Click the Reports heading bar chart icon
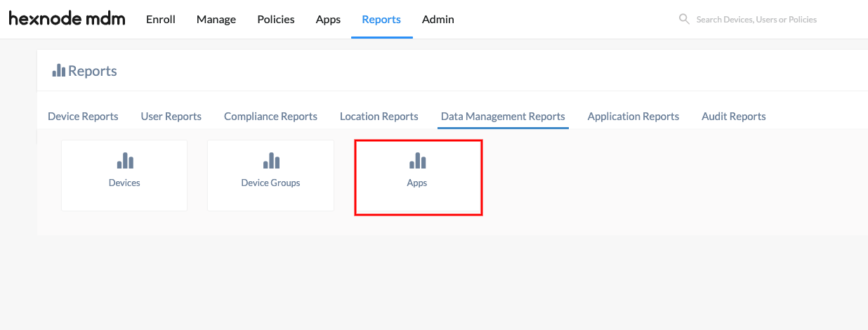Image resolution: width=868 pixels, height=330 pixels. tap(59, 70)
